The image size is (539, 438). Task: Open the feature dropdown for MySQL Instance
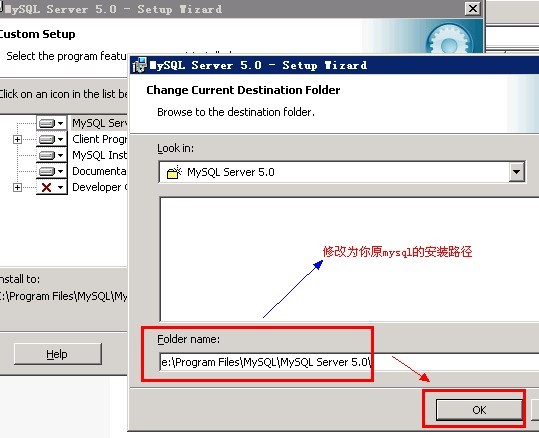click(52, 155)
